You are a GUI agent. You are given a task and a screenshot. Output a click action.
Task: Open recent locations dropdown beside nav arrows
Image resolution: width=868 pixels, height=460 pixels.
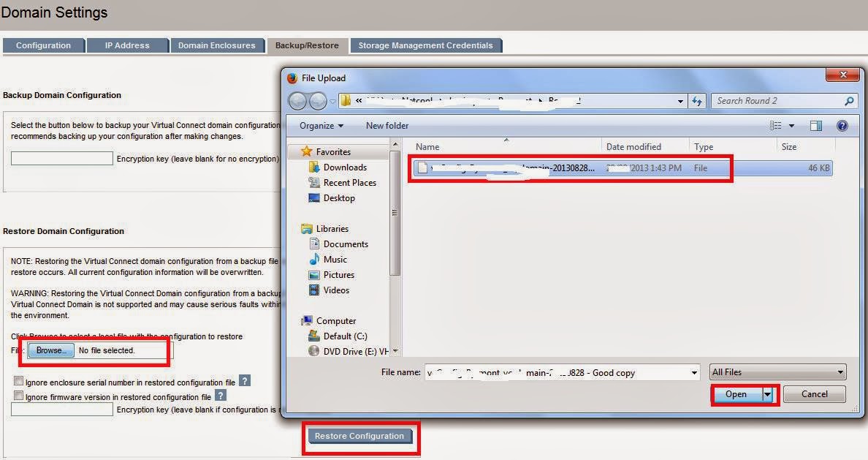coord(332,102)
